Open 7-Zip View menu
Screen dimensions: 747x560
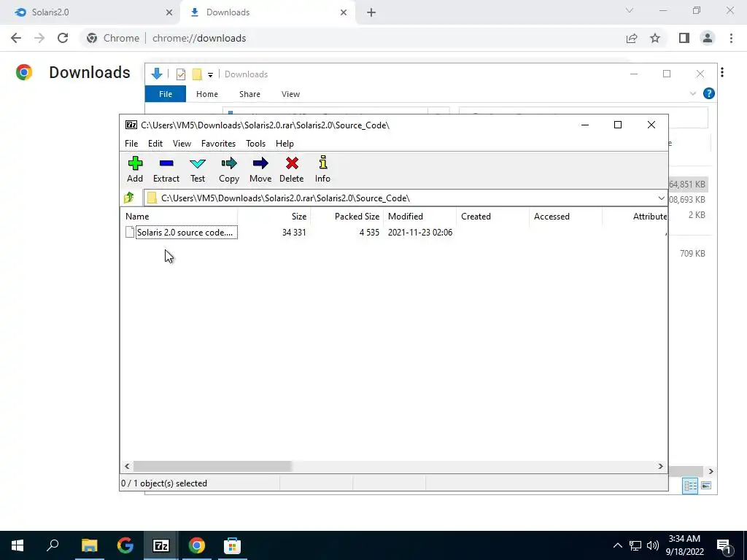pyautogui.click(x=182, y=144)
